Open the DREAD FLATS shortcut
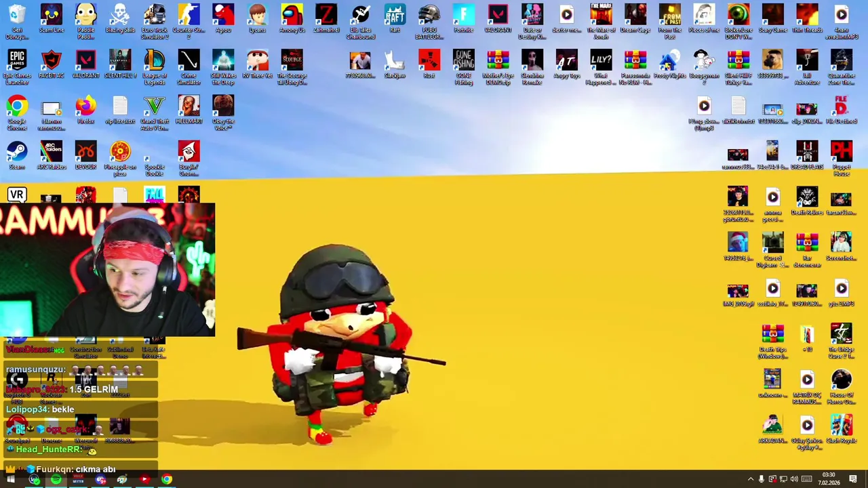The width and height of the screenshot is (868, 488). tap(807, 155)
